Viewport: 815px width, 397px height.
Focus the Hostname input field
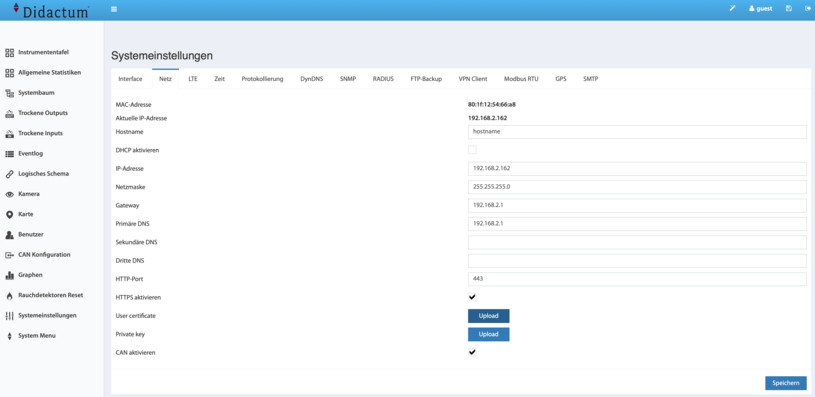click(637, 132)
